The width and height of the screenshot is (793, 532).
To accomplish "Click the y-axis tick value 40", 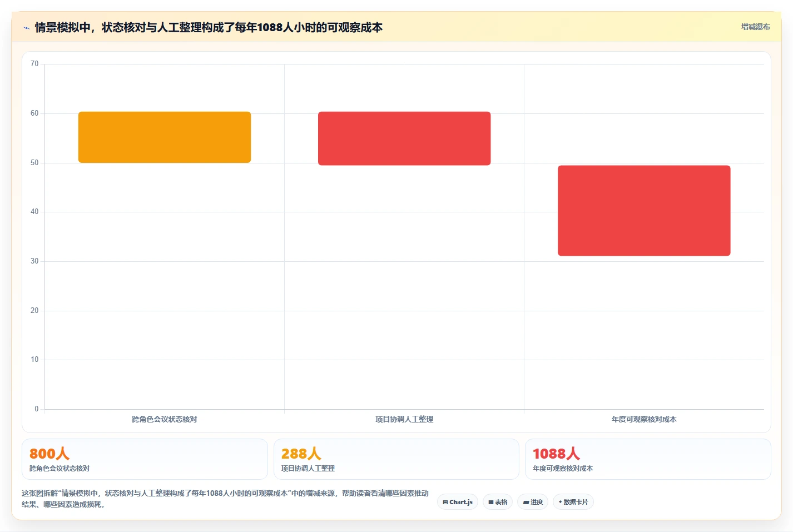I will [34, 212].
